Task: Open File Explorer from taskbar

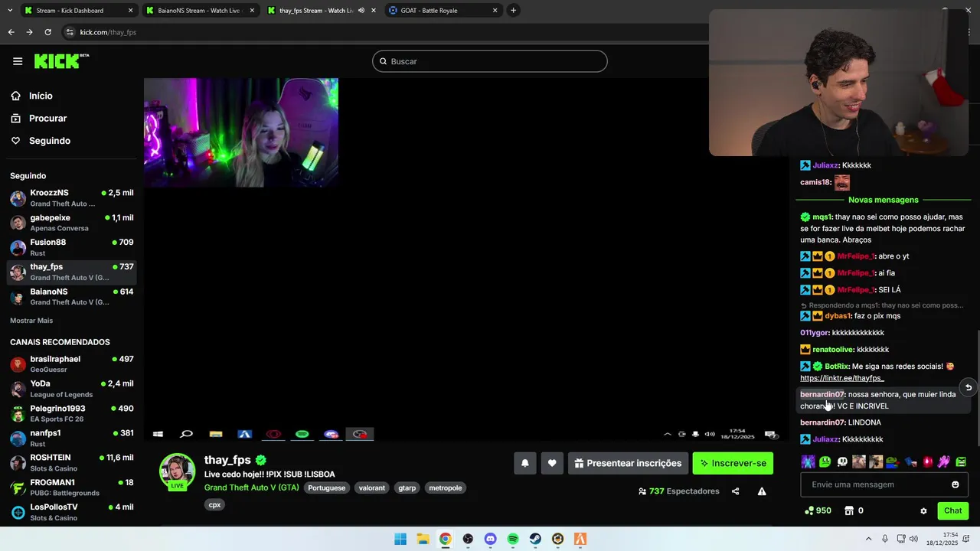Action: pyautogui.click(x=423, y=539)
